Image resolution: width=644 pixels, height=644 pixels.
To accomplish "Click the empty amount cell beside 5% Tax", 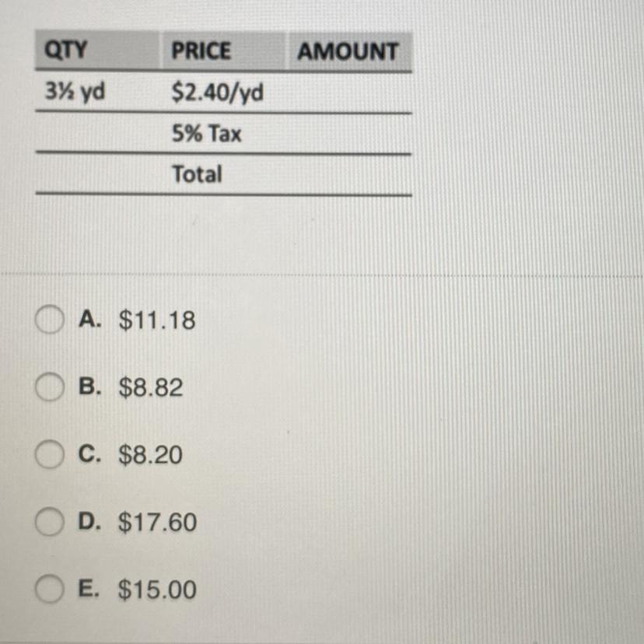I will pos(350,134).
